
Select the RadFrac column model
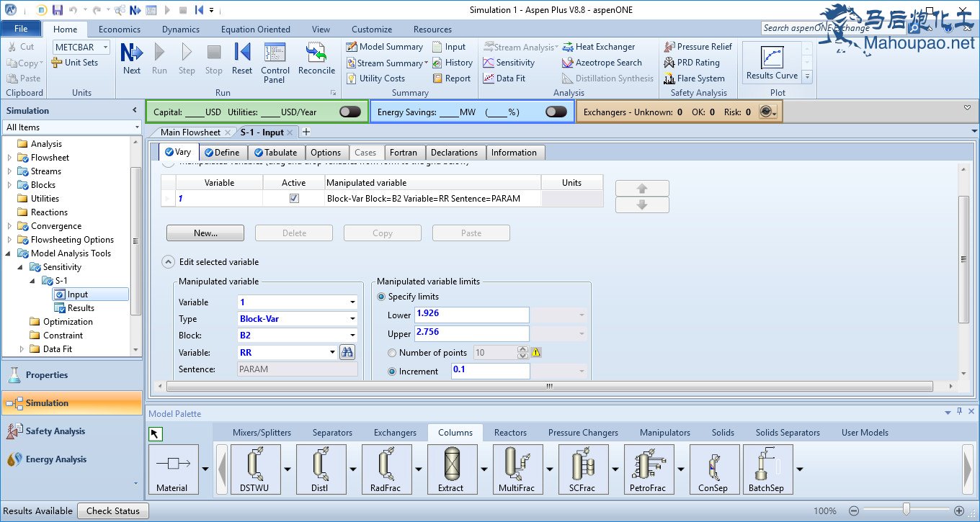[x=387, y=470]
